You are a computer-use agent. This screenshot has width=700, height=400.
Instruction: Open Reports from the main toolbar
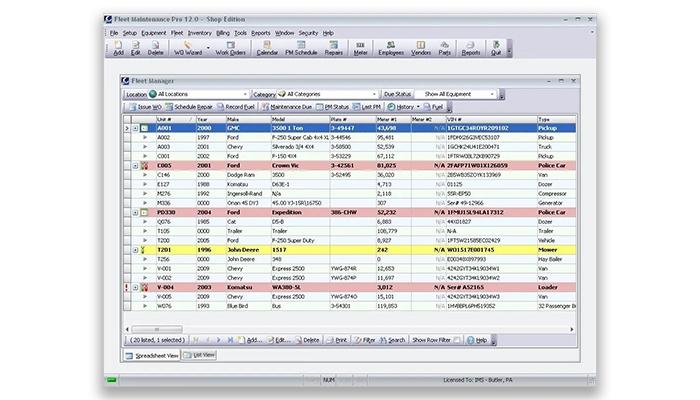click(x=471, y=48)
